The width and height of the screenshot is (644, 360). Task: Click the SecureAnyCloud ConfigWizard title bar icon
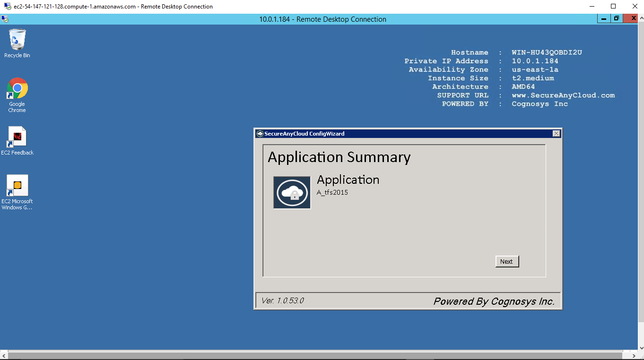[260, 134]
